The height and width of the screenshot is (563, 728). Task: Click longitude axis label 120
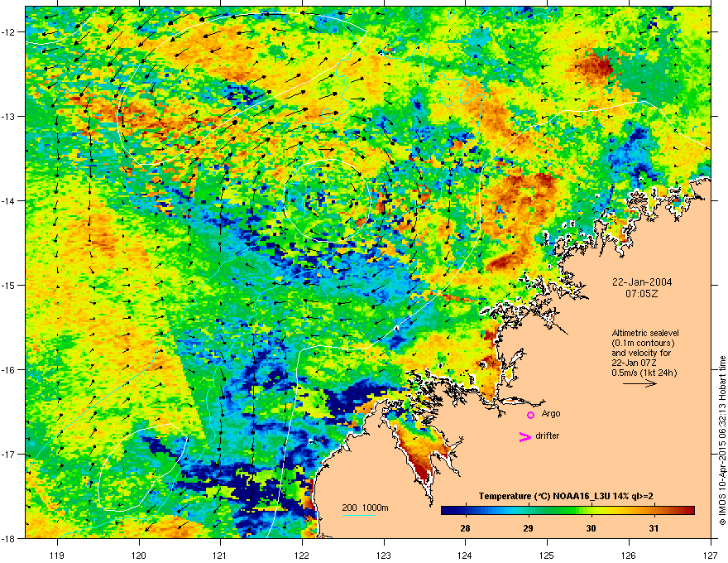point(139,555)
